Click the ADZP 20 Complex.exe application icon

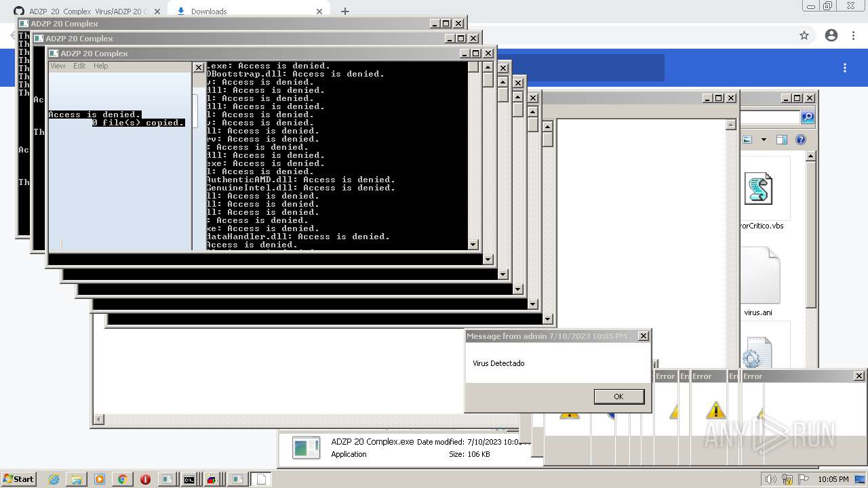(306, 447)
